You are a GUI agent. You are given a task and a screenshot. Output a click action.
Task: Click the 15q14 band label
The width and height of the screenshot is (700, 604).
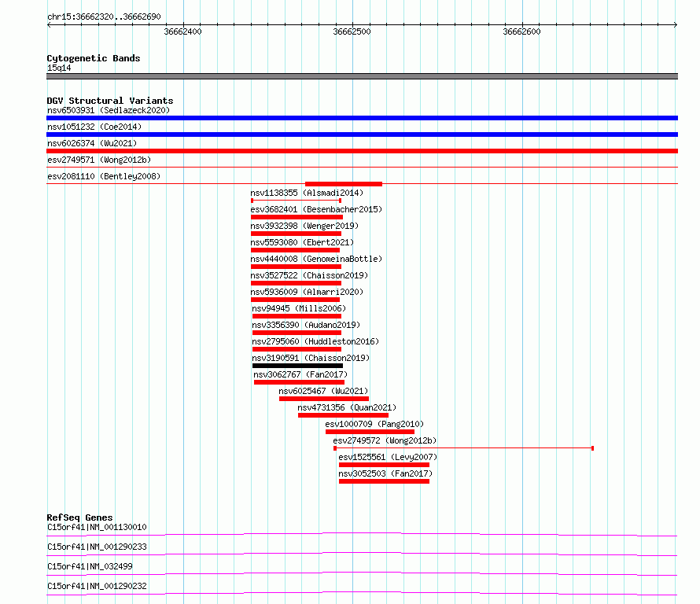point(59,68)
